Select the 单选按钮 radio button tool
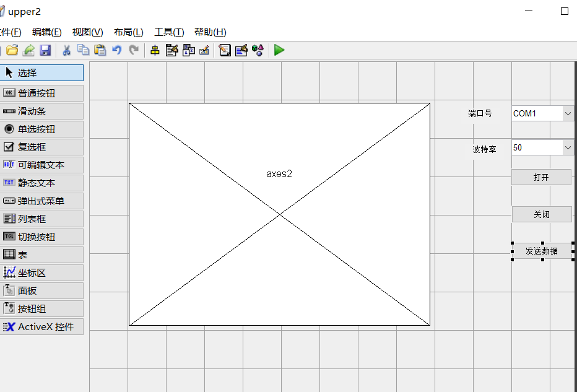 42,129
